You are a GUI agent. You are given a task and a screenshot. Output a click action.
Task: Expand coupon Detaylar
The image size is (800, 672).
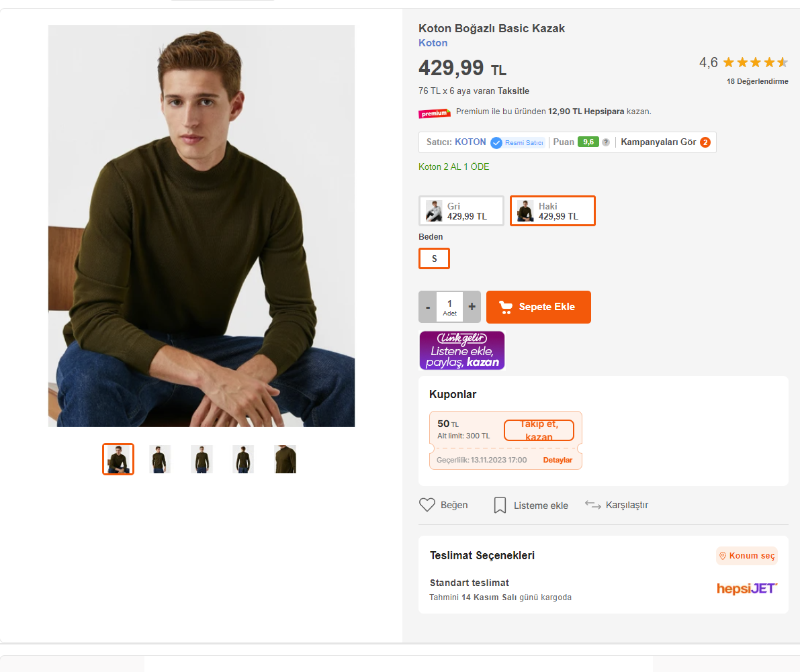tap(558, 460)
